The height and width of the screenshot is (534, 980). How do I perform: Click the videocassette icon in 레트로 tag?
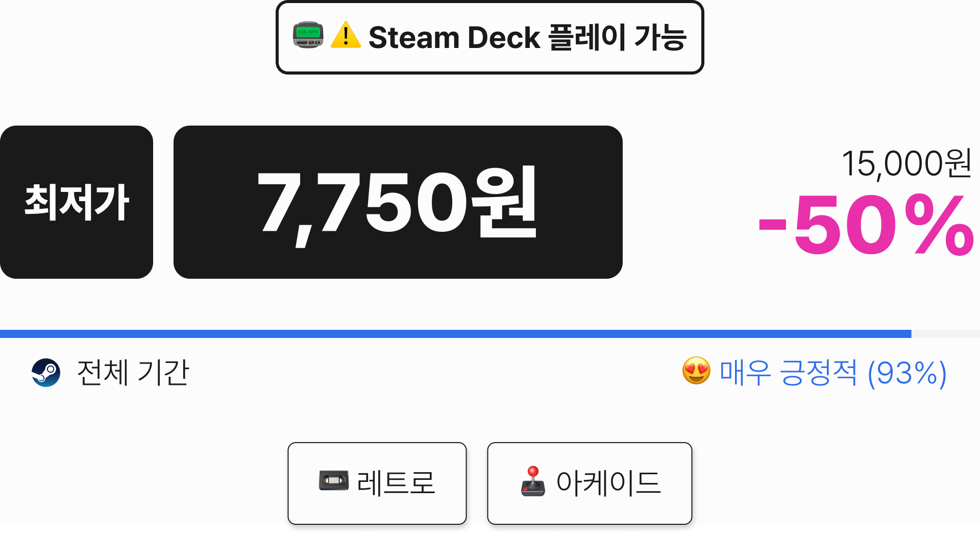tap(334, 480)
